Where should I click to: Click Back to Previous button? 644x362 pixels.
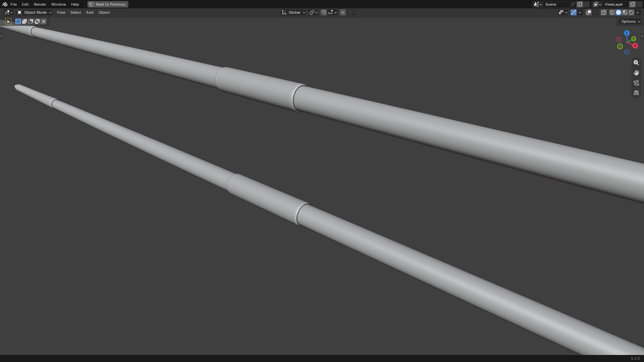click(108, 4)
